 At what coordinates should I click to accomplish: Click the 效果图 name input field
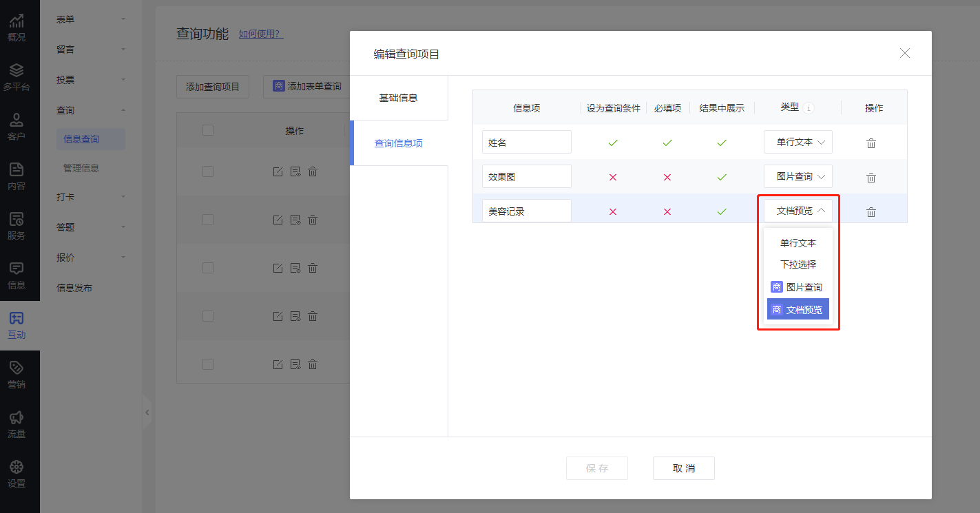(527, 176)
